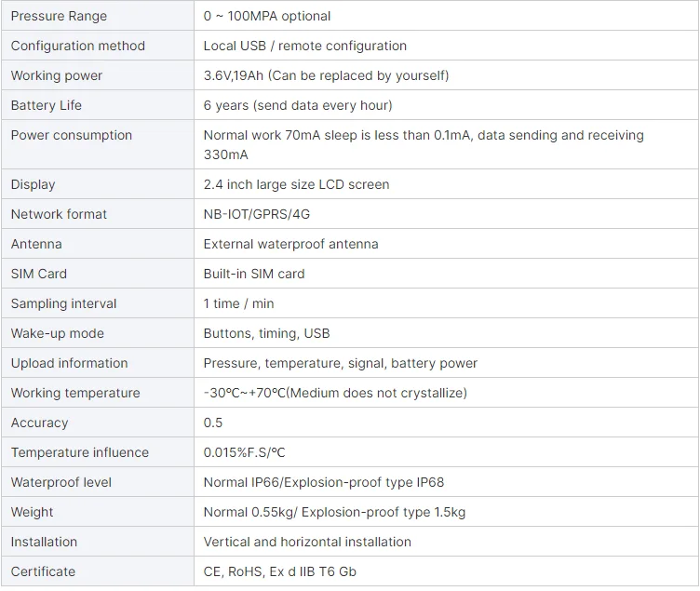The width and height of the screenshot is (700, 591).
Task: Select the Battery Life row label
Action: [47, 105]
